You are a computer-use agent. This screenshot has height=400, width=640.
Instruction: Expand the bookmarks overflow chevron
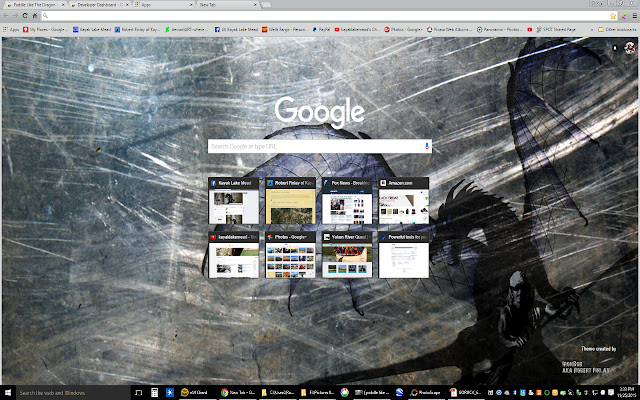(x=592, y=29)
